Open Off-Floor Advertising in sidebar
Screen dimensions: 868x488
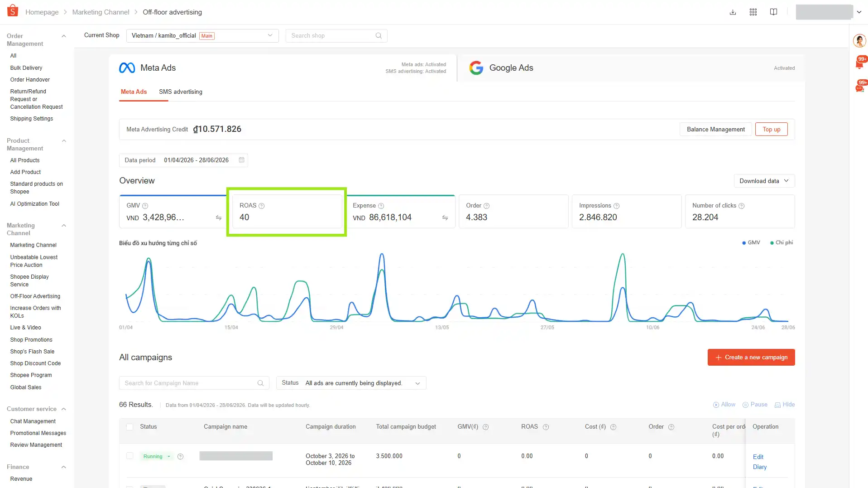click(x=35, y=296)
